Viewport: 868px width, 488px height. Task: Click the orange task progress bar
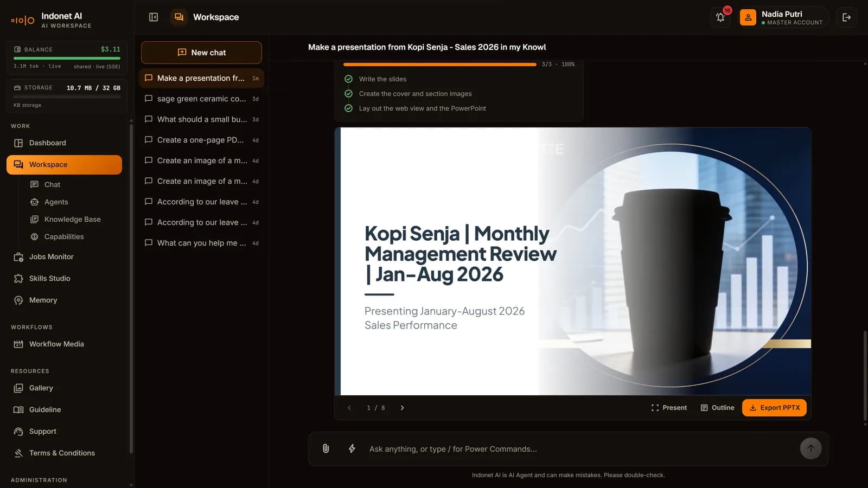(440, 65)
